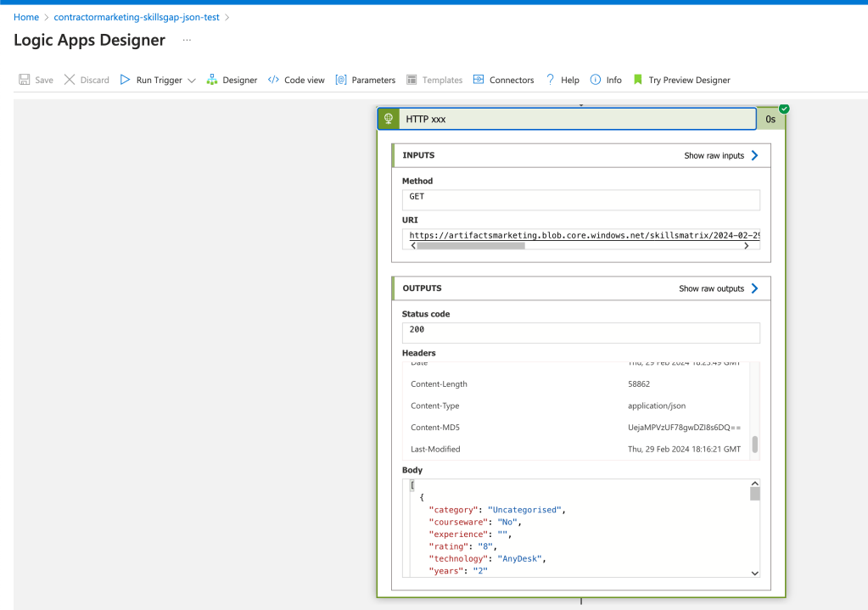
Task: Open Info from the toolbar
Action: (614, 81)
